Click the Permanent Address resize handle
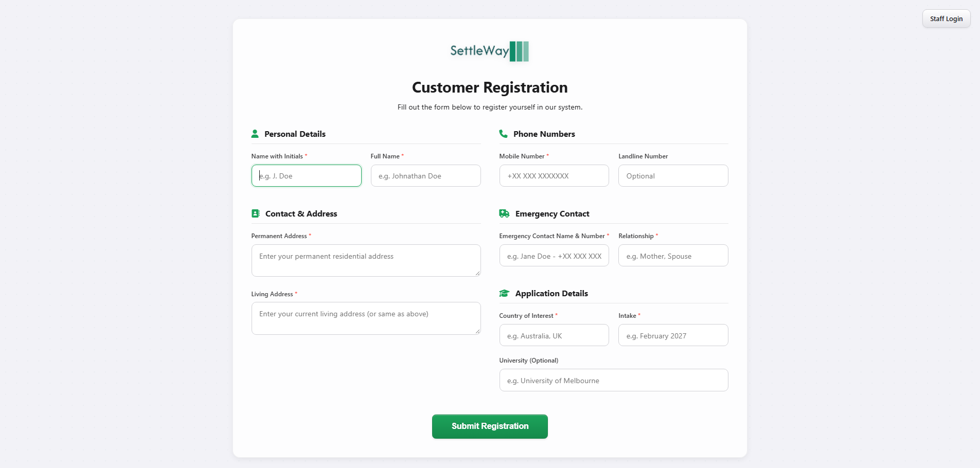The width and height of the screenshot is (980, 468). (477, 273)
